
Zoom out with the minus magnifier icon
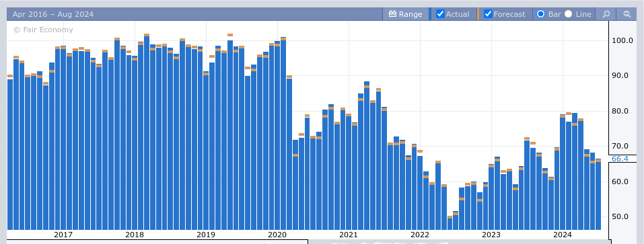[627, 14]
